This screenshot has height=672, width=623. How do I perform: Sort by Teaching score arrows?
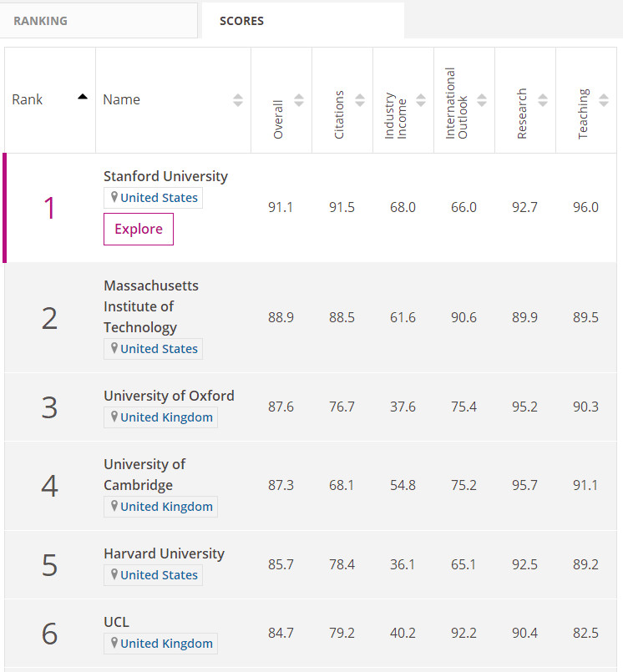coord(604,100)
